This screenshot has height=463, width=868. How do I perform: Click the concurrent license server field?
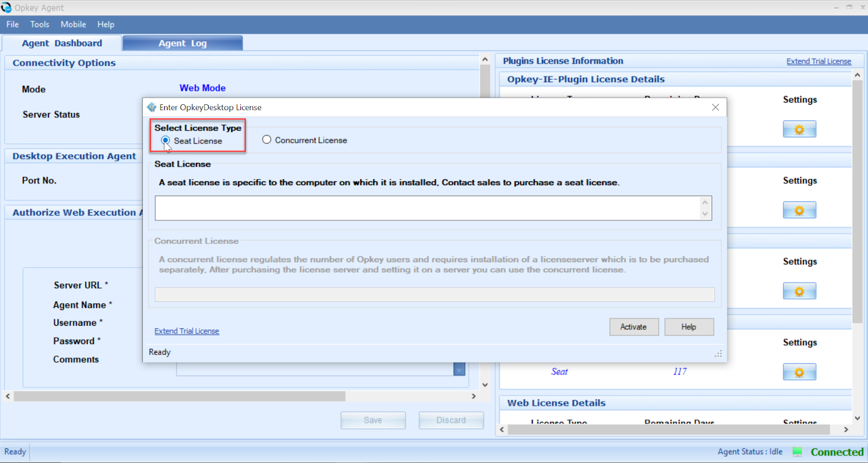point(435,295)
